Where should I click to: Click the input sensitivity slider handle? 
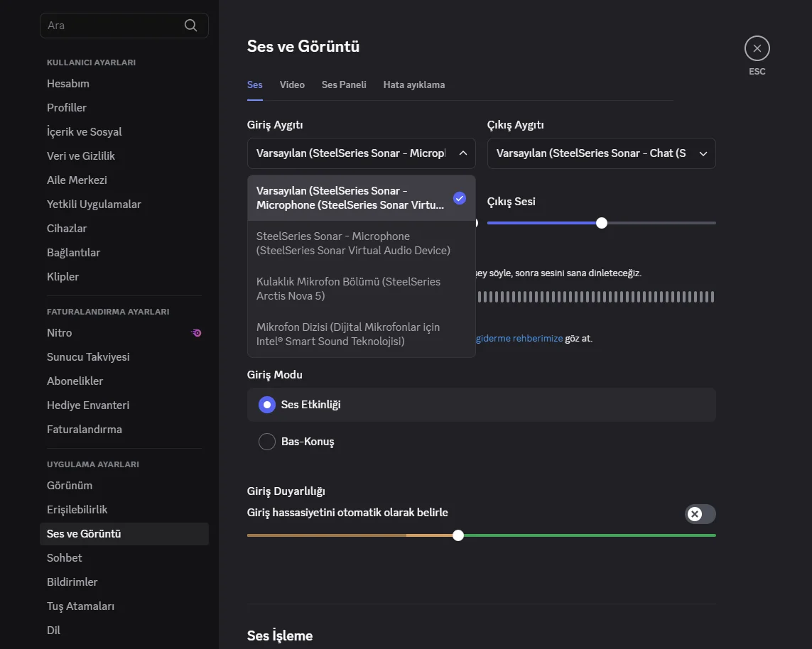coord(458,535)
